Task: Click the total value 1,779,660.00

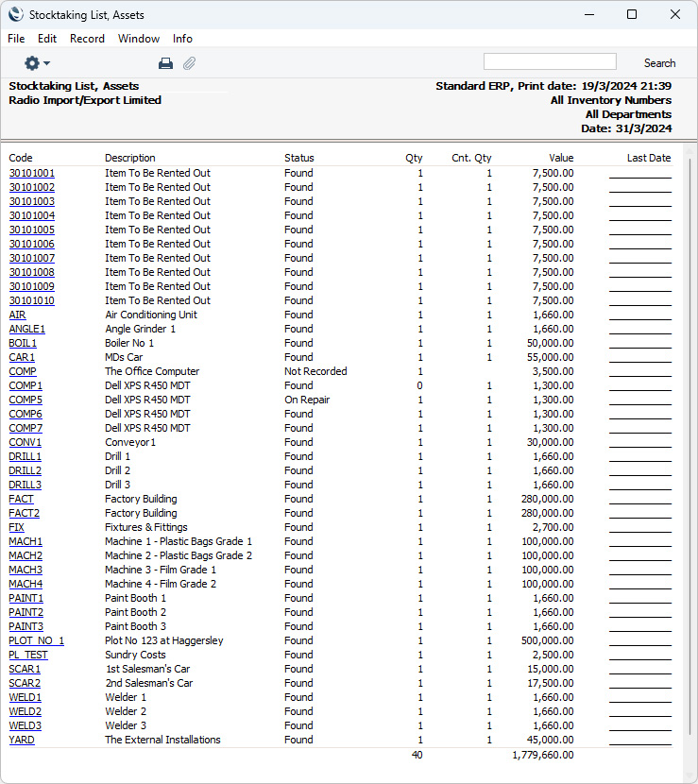Action: pos(543,755)
